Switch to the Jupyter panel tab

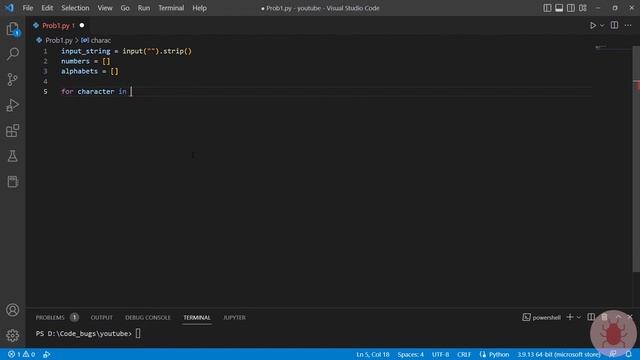click(x=234, y=317)
